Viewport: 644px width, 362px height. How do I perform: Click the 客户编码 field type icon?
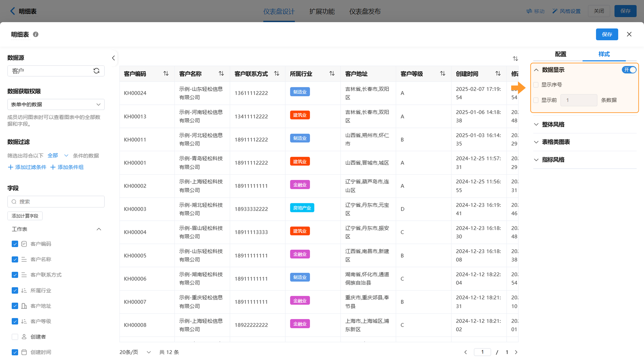tap(24, 244)
